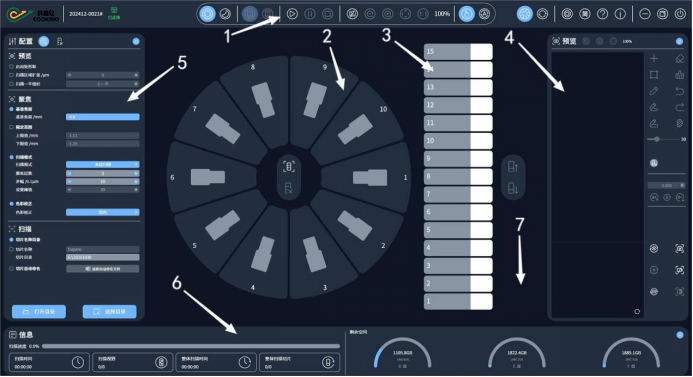Open the help question-mark icon

tap(602, 14)
